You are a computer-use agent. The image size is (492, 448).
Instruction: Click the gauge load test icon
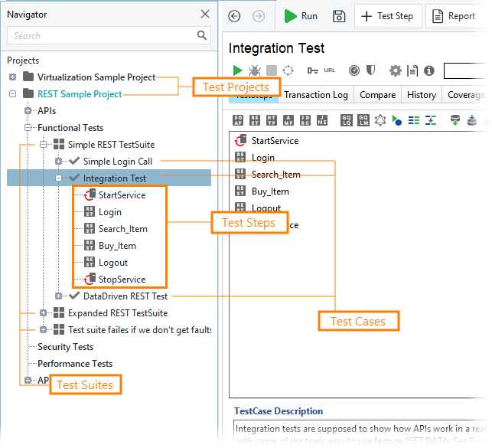(354, 70)
